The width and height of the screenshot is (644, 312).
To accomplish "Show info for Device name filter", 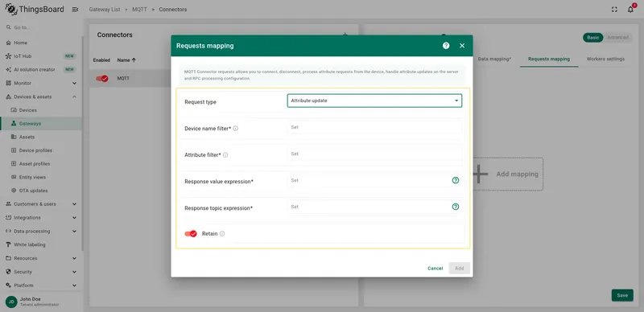I will [x=235, y=129].
